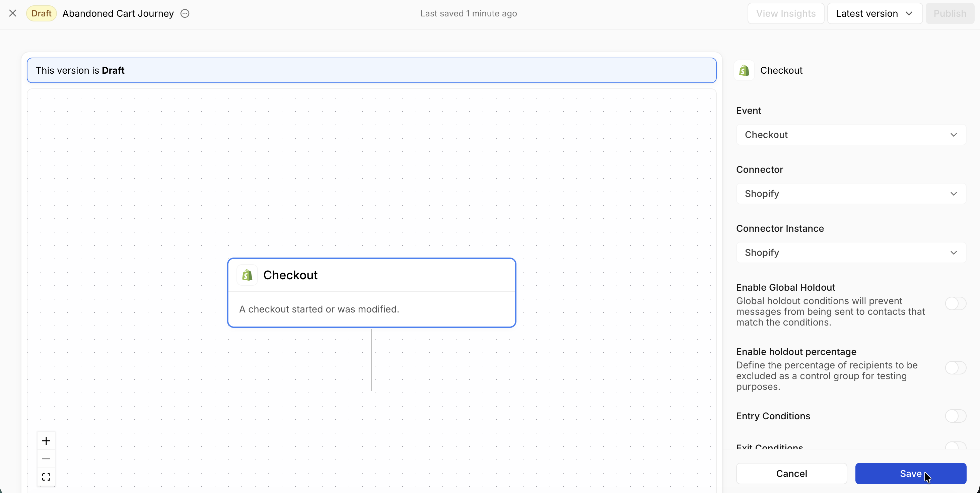Image resolution: width=980 pixels, height=493 pixels.
Task: Cancel the trigger configuration
Action: pyautogui.click(x=791, y=474)
